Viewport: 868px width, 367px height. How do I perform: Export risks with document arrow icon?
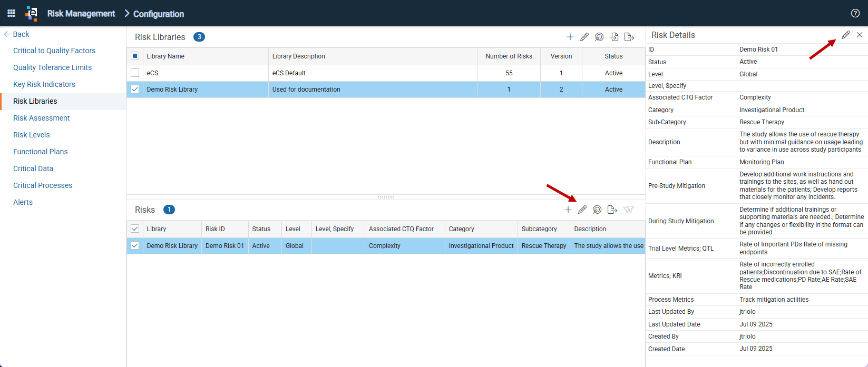pyautogui.click(x=612, y=210)
